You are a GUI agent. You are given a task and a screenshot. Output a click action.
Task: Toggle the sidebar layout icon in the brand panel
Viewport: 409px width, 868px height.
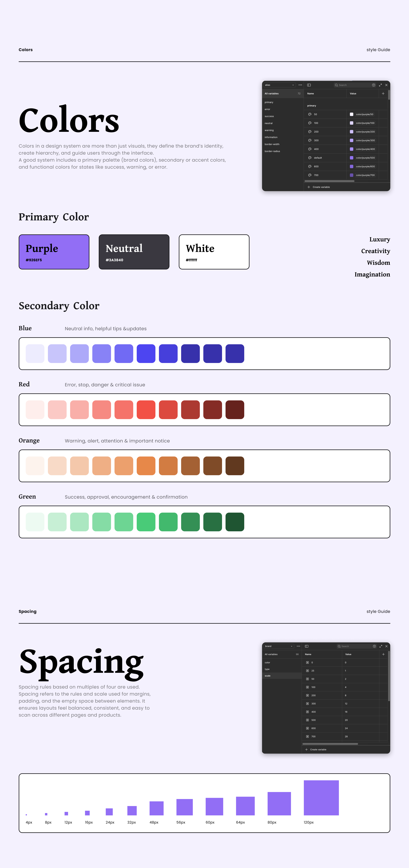tap(307, 646)
